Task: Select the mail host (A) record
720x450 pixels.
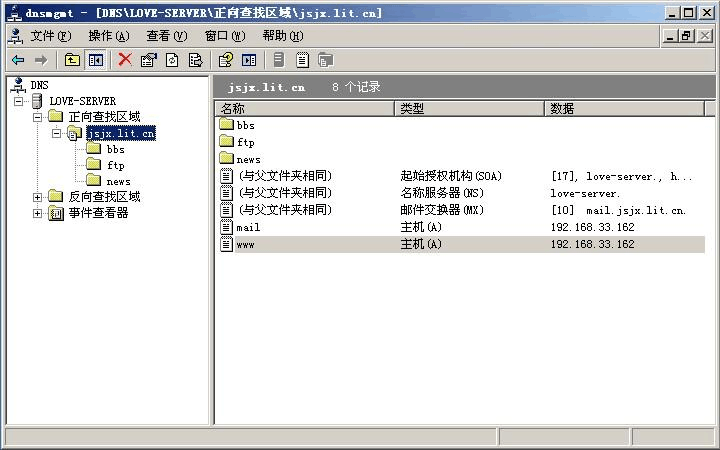Action: (x=248, y=227)
